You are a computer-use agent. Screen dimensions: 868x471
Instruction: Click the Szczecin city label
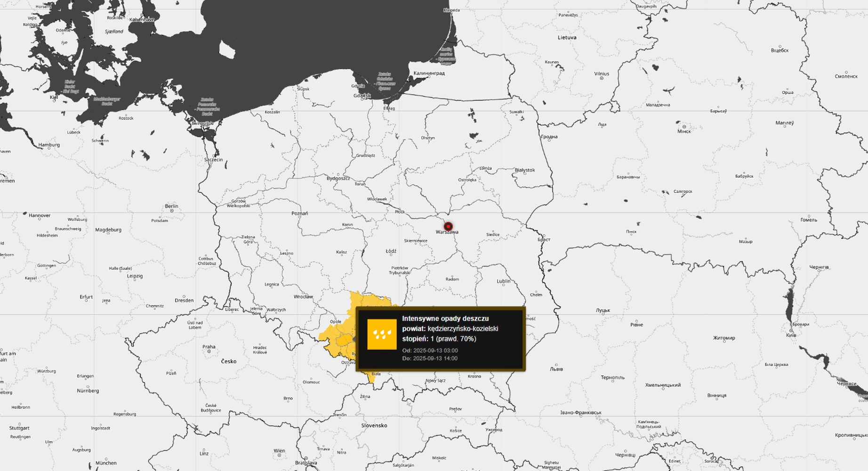213,160
